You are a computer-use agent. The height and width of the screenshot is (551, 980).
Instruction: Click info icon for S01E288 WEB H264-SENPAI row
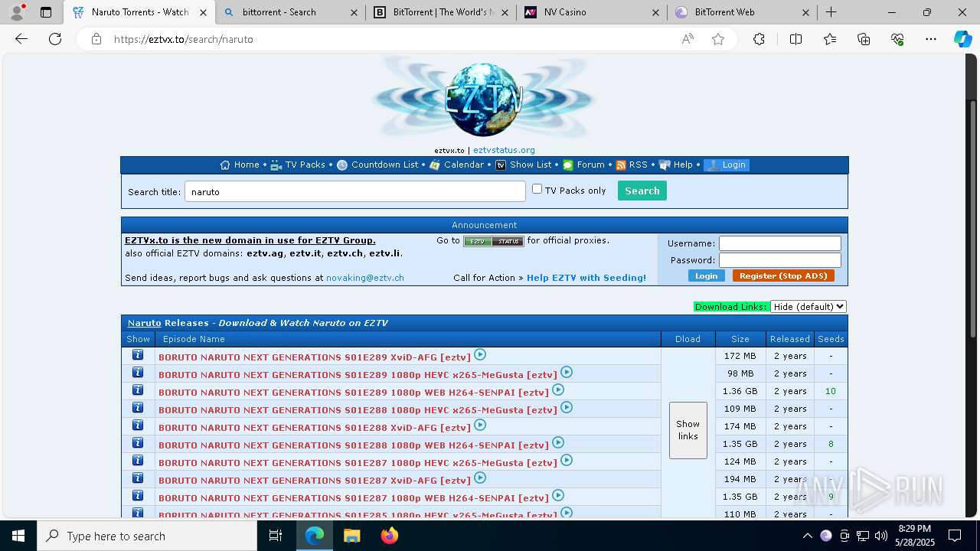click(138, 443)
